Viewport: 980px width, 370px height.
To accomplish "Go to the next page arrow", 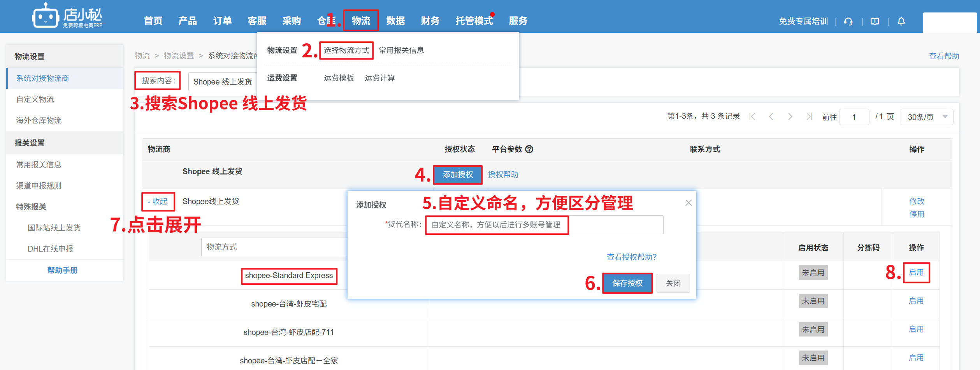I will point(790,117).
